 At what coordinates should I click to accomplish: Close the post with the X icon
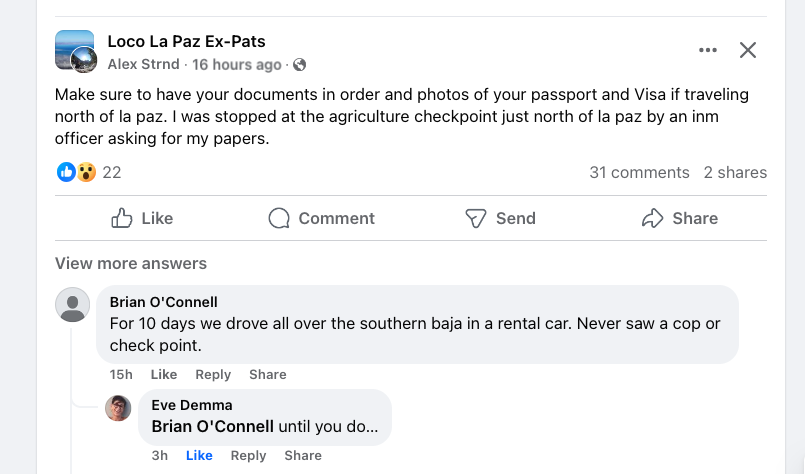point(748,50)
